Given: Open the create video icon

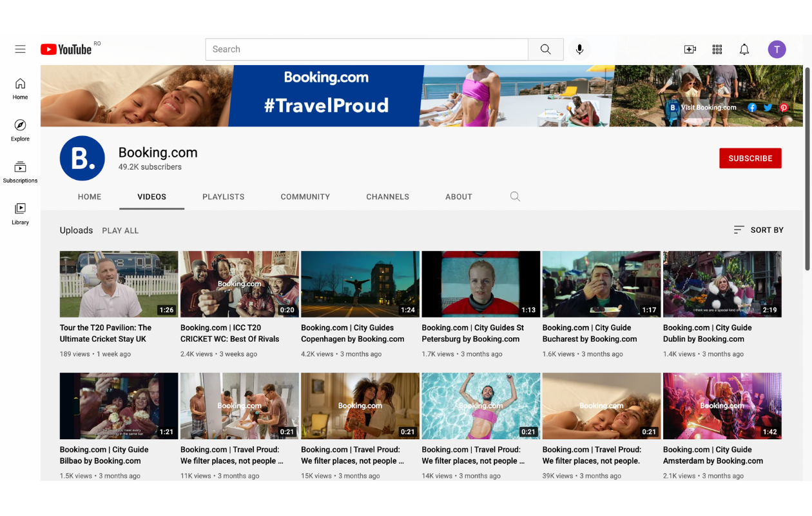Looking at the screenshot, I should [x=690, y=49].
